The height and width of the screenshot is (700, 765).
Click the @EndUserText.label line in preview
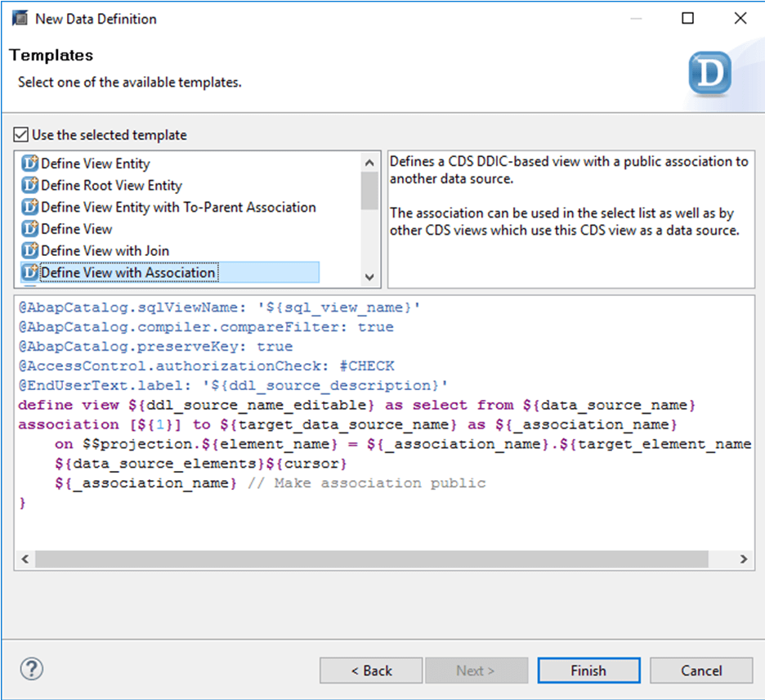(x=233, y=386)
